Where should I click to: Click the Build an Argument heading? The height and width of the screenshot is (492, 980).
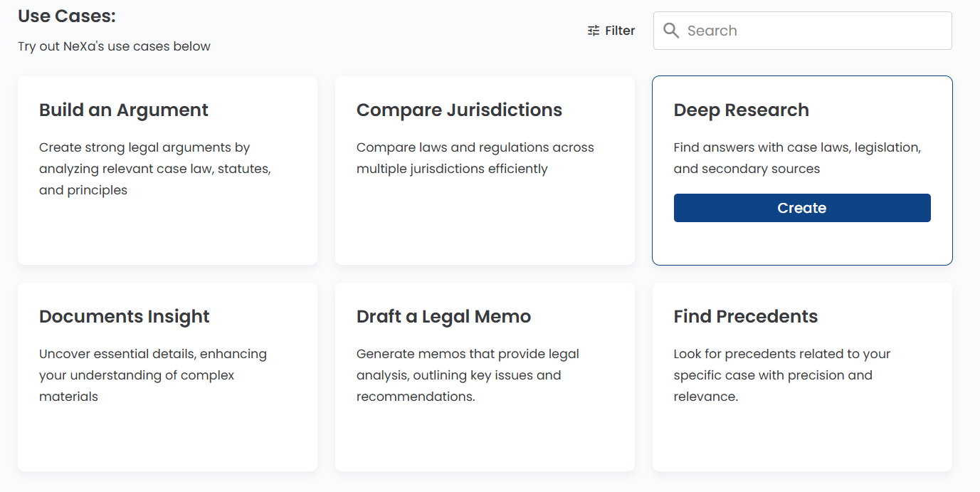pos(124,110)
